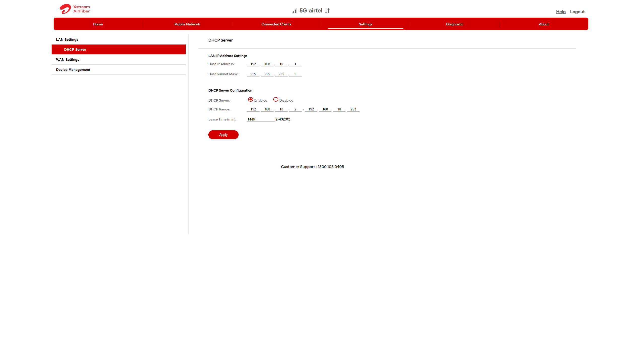Click the Host Subnet Mask label
The height and width of the screenshot is (362, 644).
pyautogui.click(x=223, y=74)
